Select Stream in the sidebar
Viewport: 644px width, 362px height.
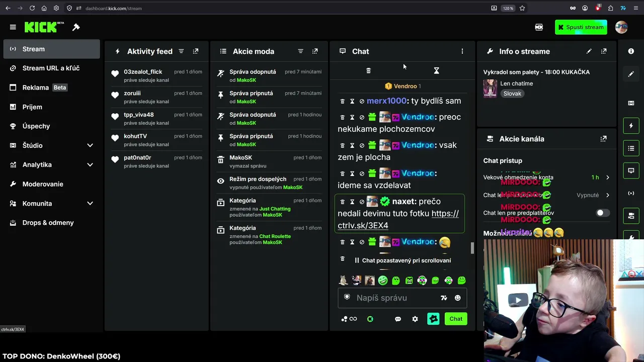(52, 49)
